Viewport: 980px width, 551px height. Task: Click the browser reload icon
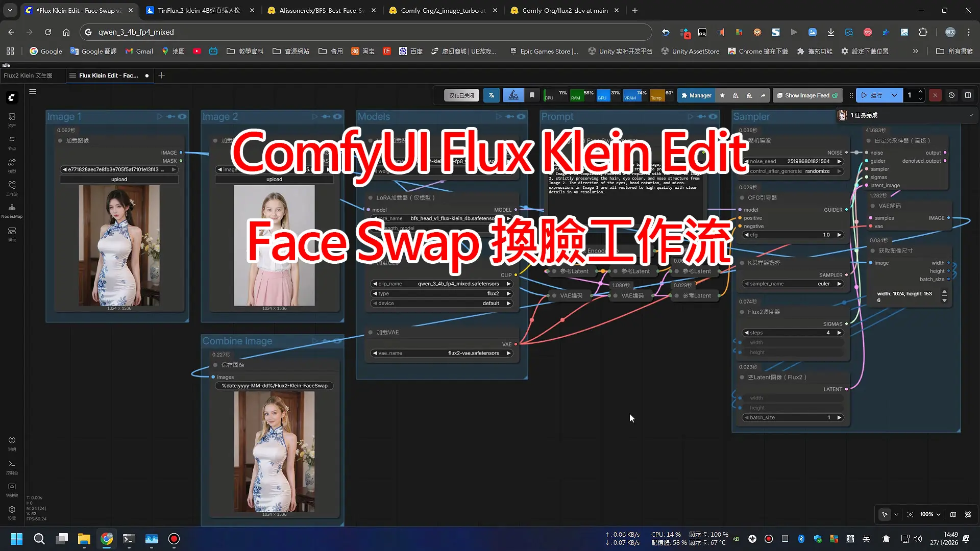[48, 32]
